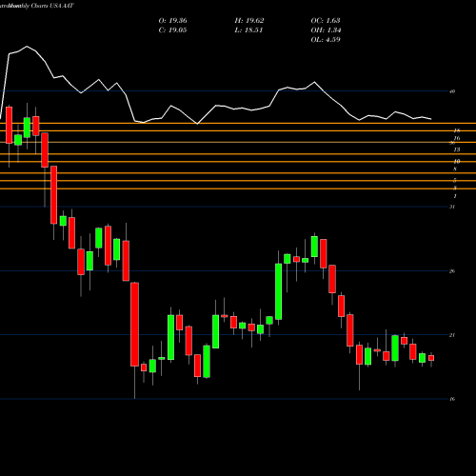Click the orange level label '8'
Viewport: 476px width, 476px height.
[x=455, y=169]
